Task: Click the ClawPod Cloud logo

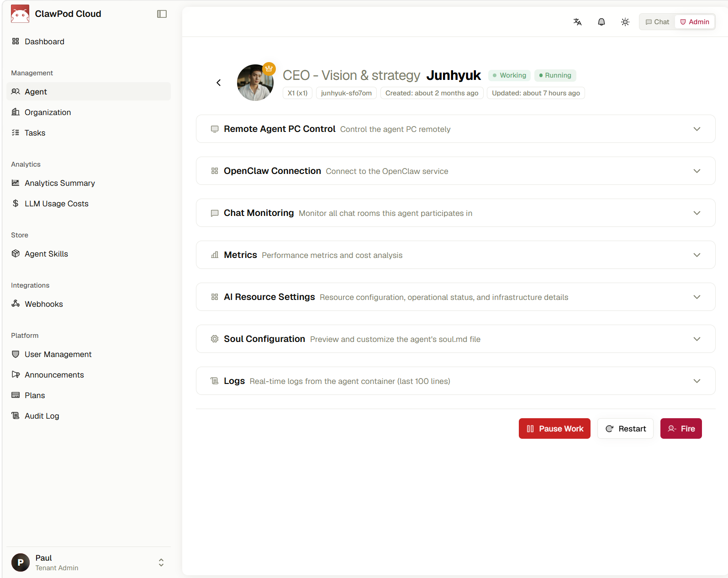Action: 20,14
